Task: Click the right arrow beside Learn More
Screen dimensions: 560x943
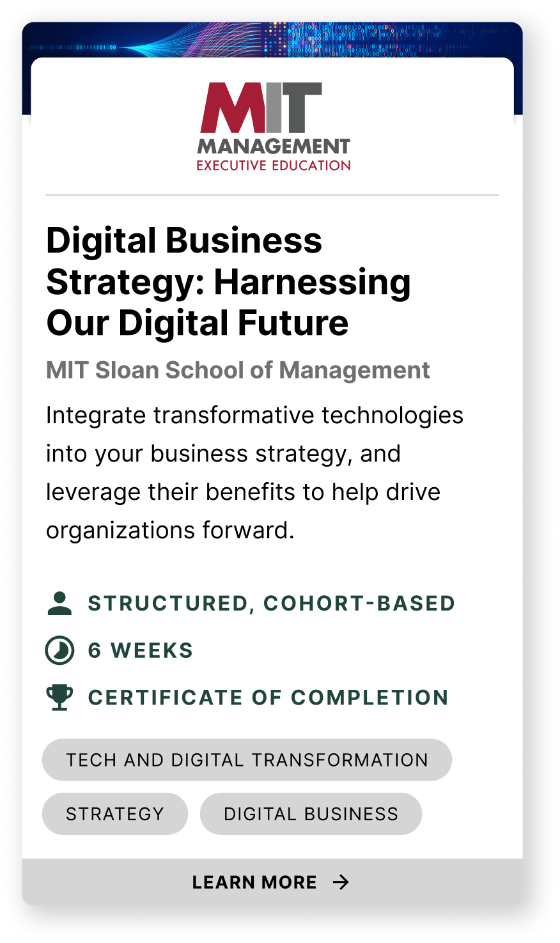Action: (x=341, y=882)
